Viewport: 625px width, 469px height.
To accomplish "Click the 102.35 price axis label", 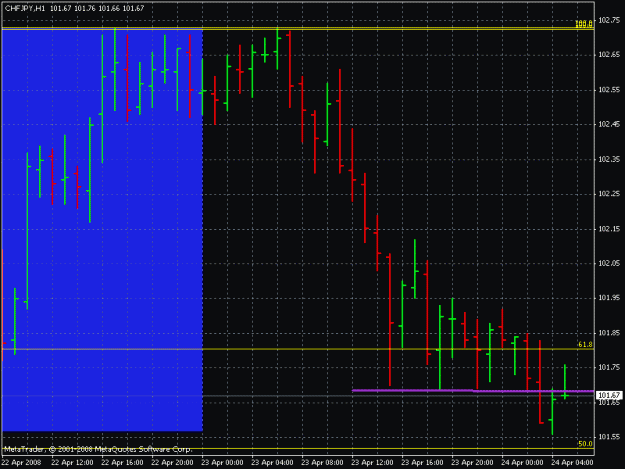I will coord(609,159).
